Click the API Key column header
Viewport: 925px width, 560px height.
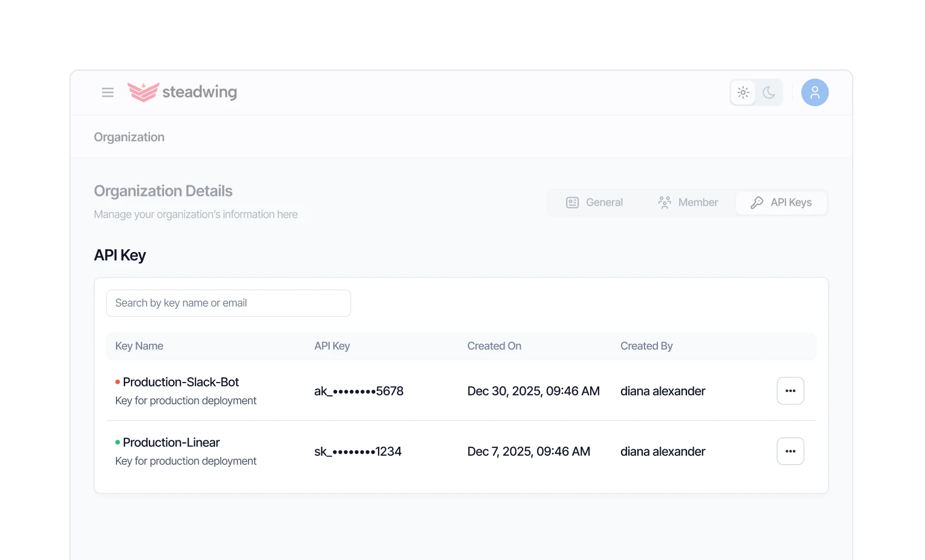[x=332, y=346]
